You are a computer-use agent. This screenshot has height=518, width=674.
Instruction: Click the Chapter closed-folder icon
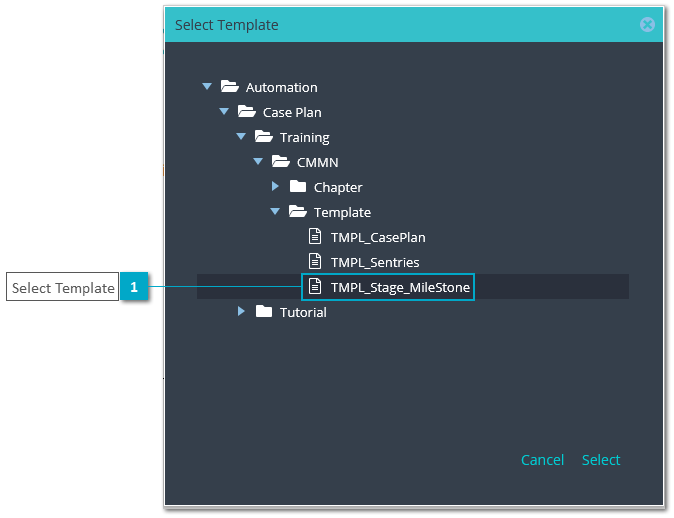point(298,186)
